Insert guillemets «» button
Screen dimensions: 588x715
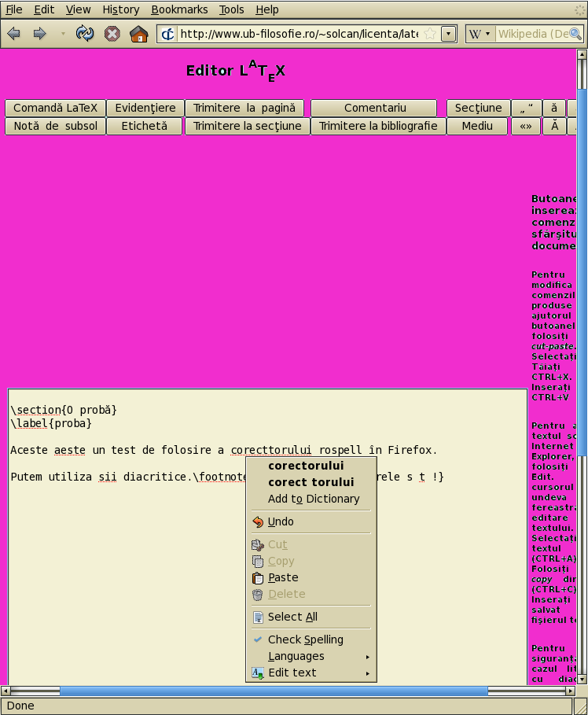click(526, 127)
